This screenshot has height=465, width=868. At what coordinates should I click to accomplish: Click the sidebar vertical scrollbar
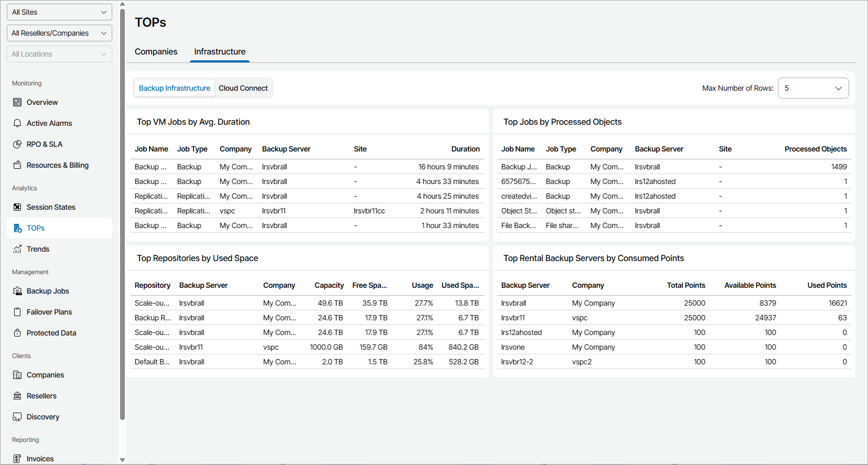click(122, 210)
